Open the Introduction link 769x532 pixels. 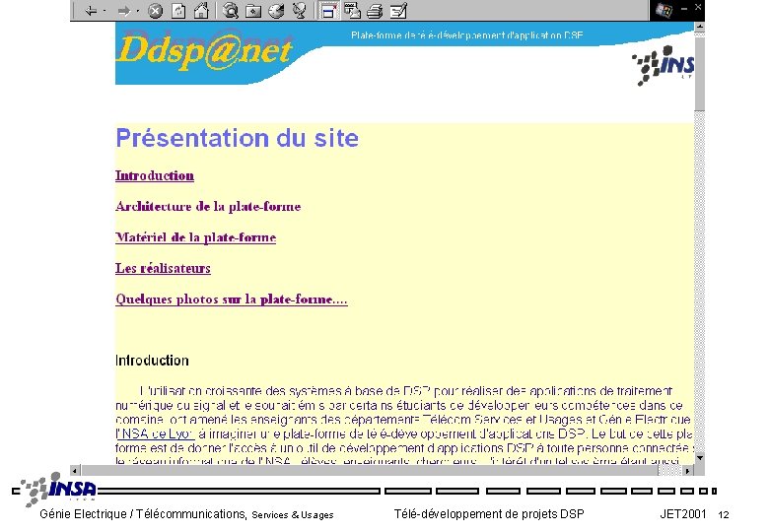[x=155, y=175]
